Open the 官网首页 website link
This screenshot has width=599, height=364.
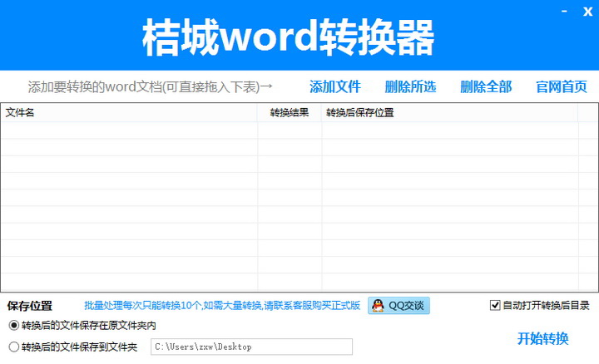pos(562,87)
